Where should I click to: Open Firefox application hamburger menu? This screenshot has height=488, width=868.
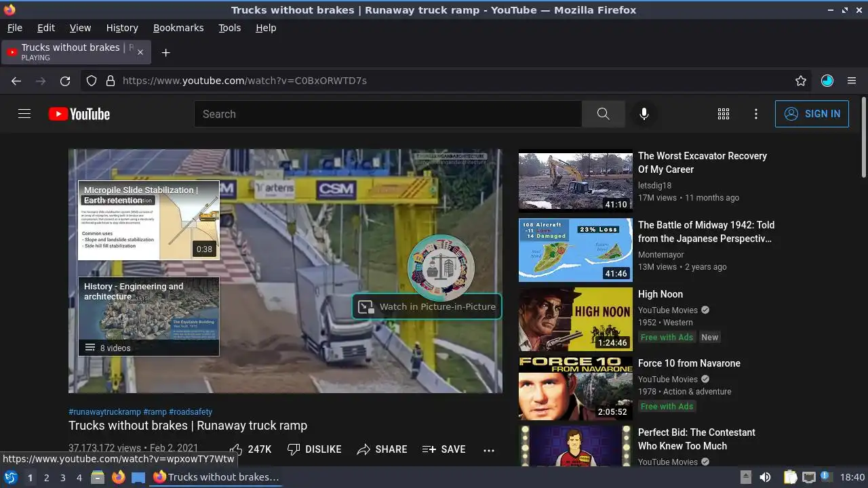pyautogui.click(x=852, y=81)
